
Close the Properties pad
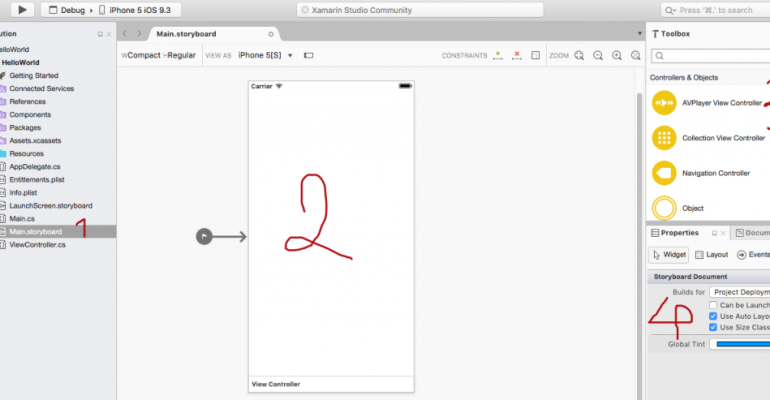pos(723,233)
